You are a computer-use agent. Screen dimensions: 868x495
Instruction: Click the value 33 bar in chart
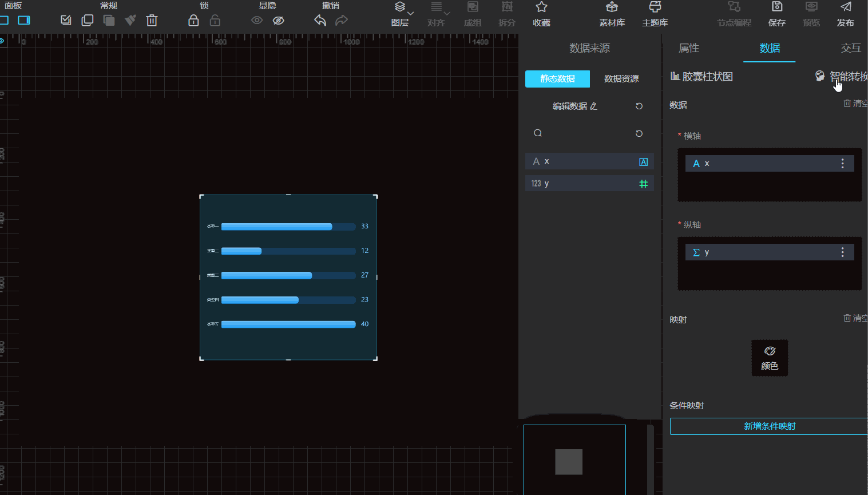pyautogui.click(x=276, y=227)
